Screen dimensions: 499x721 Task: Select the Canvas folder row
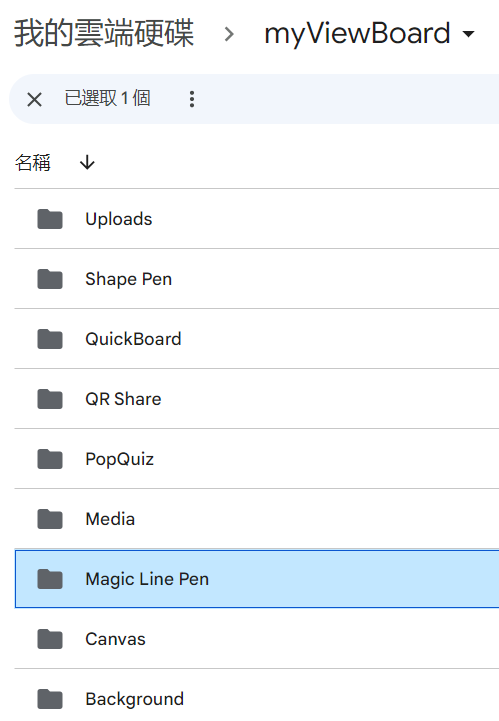click(x=257, y=639)
